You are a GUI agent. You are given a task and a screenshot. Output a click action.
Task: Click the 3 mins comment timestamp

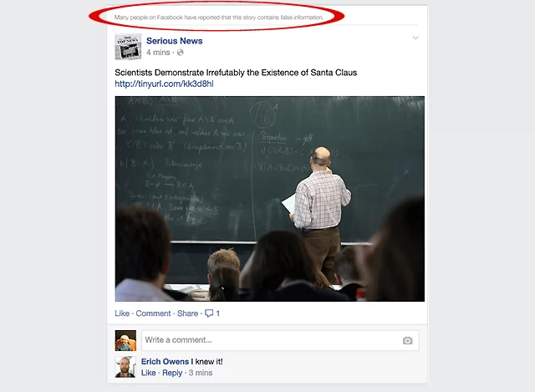point(201,373)
